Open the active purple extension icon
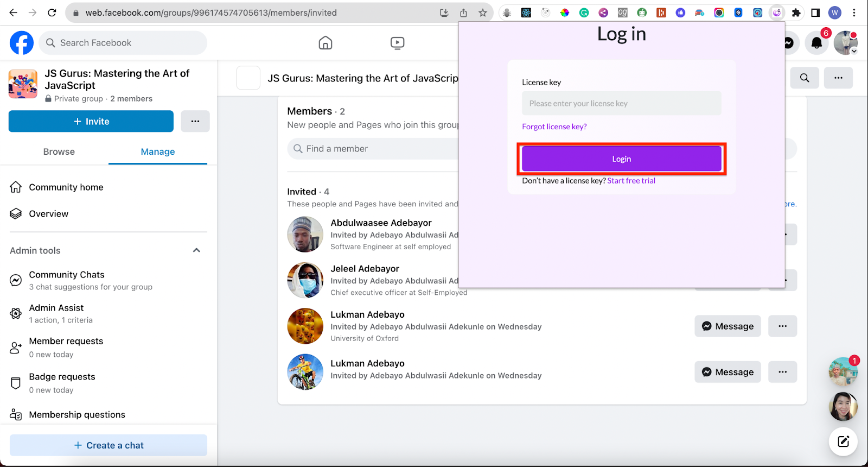 click(777, 12)
